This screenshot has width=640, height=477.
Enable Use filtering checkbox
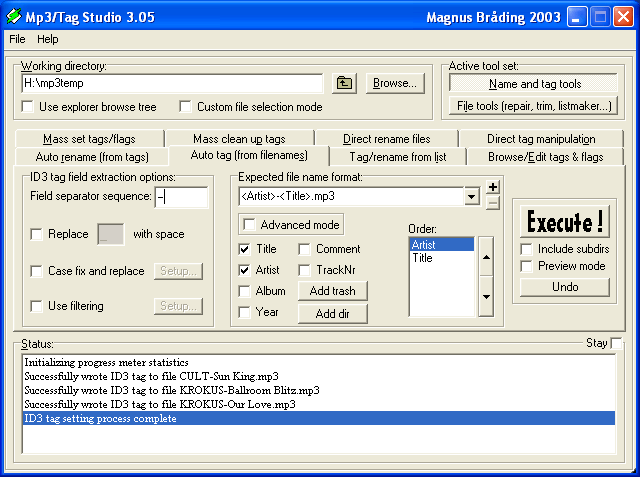tap(36, 306)
